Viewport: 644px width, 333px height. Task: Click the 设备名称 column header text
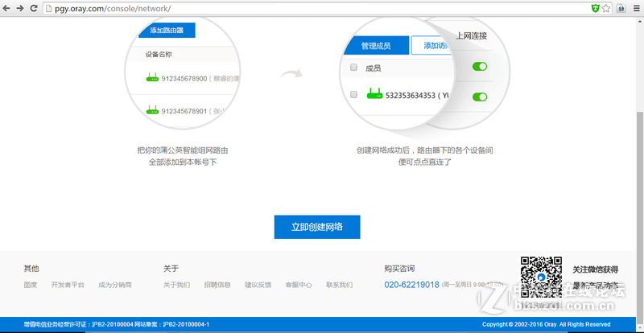159,54
